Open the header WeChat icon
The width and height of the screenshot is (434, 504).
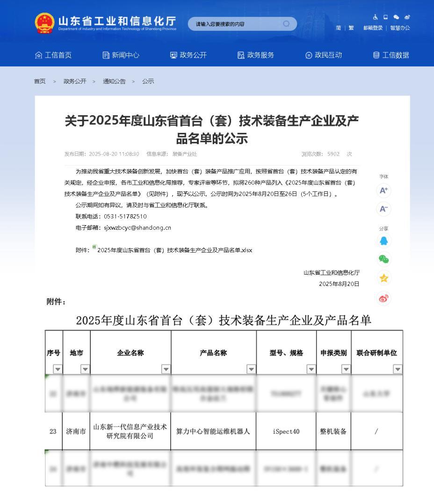(x=396, y=17)
